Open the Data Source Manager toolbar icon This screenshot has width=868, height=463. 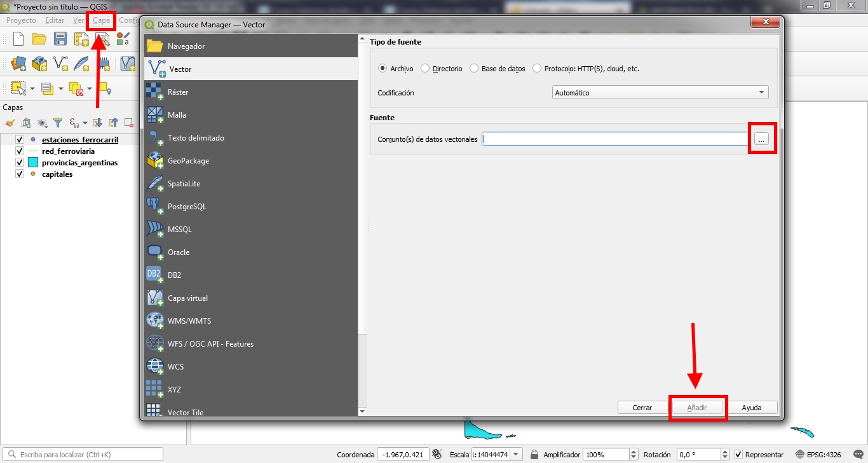pyautogui.click(x=18, y=64)
